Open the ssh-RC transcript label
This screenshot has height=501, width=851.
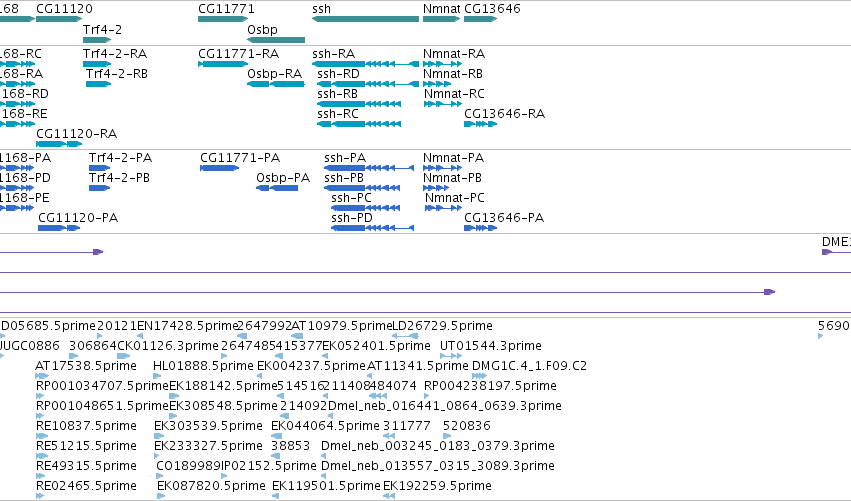338,114
